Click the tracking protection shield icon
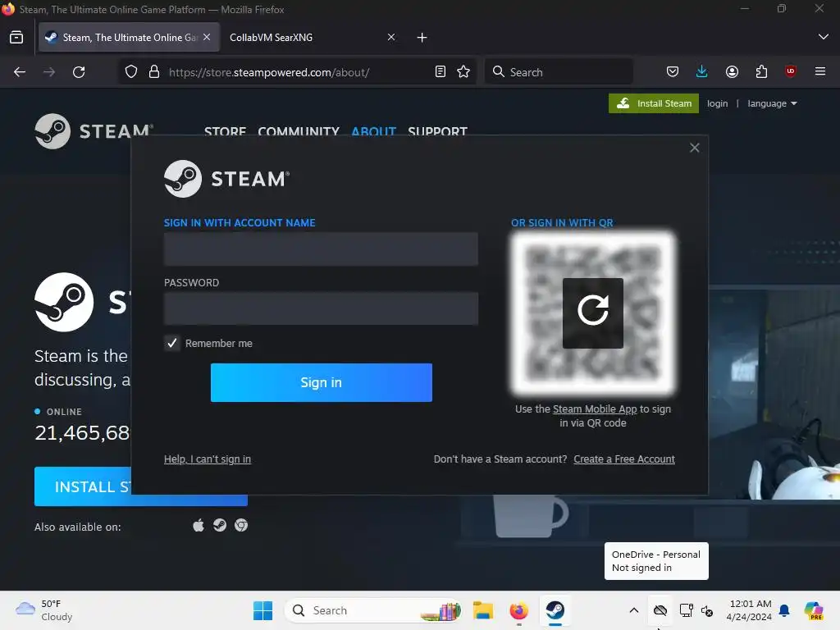Viewport: 840px width, 630px height. (131, 72)
